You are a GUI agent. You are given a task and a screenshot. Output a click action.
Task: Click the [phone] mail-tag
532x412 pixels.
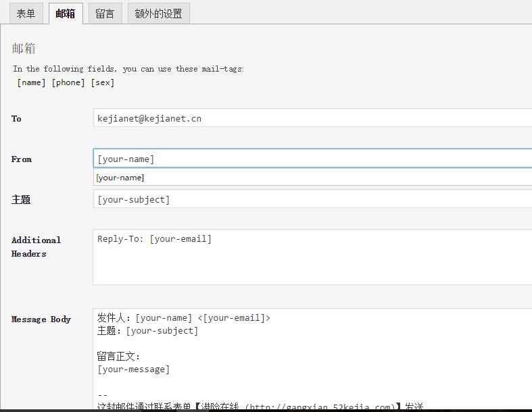tap(68, 82)
